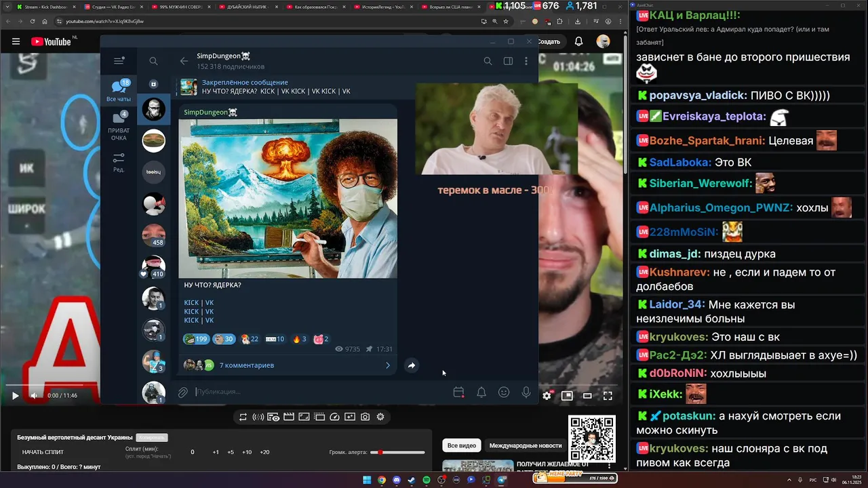Switch to ИсторияЛегенд YouTube tab

[384, 7]
